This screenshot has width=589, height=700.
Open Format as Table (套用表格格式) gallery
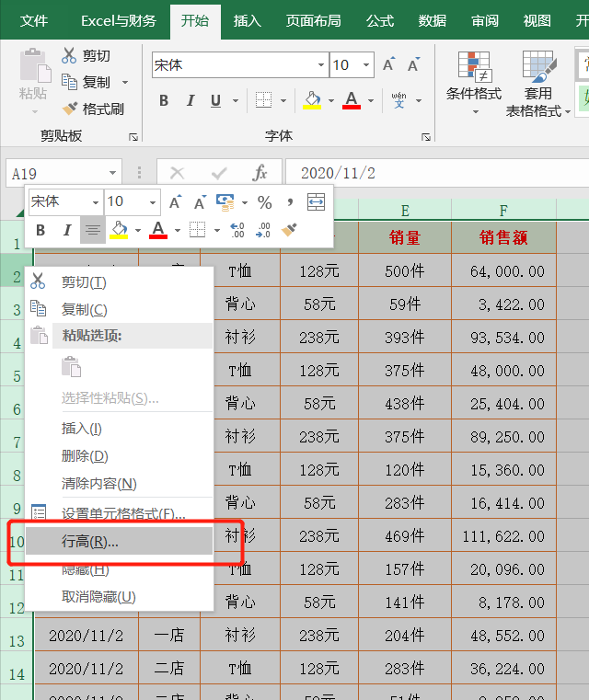coord(538,83)
